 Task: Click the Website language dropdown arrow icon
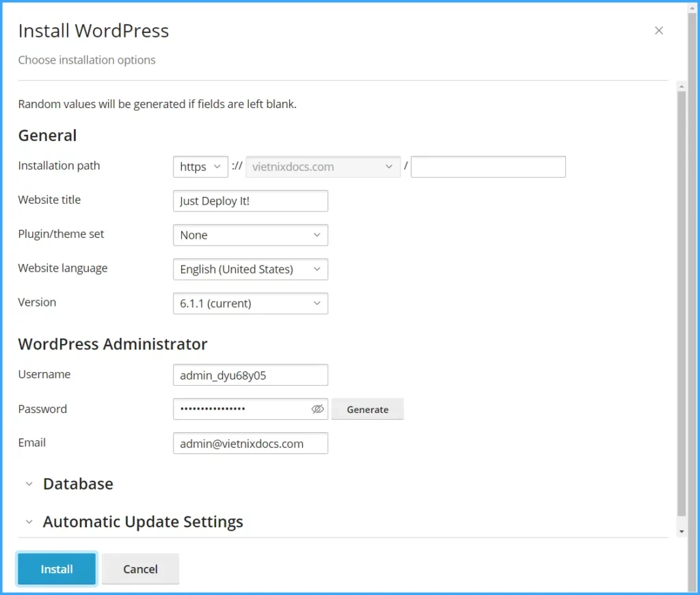tap(317, 269)
